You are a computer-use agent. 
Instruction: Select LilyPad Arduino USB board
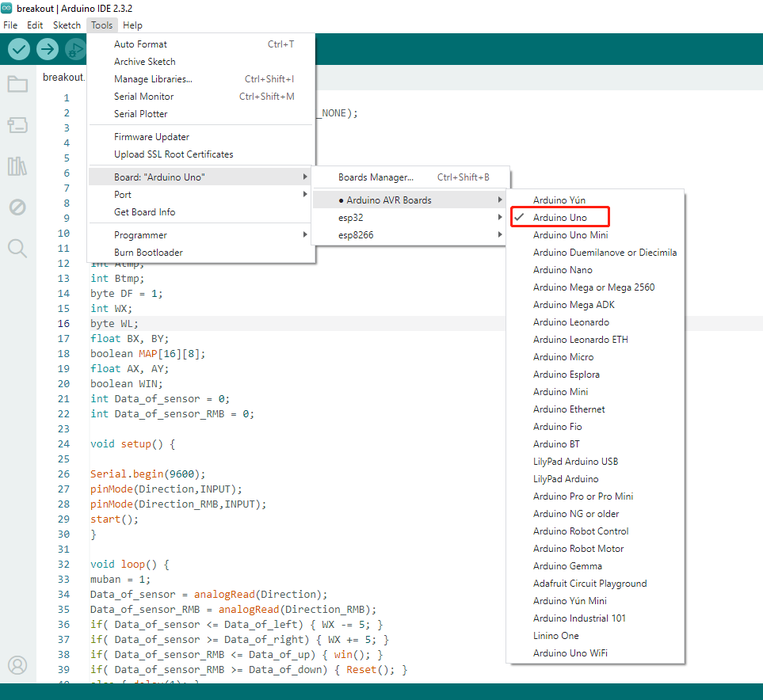point(595,462)
